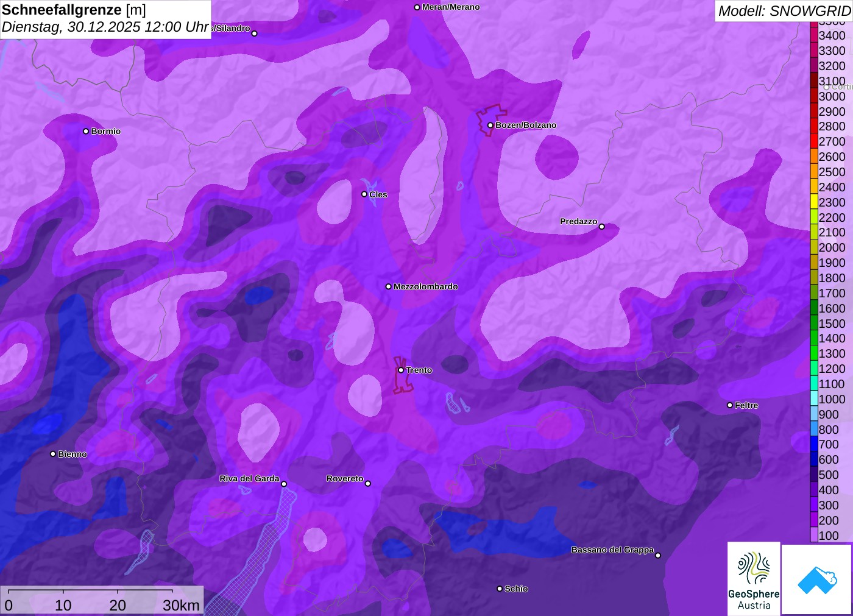Click the Bienno town label
Viewport: 853px width, 616px height.
[x=72, y=454]
